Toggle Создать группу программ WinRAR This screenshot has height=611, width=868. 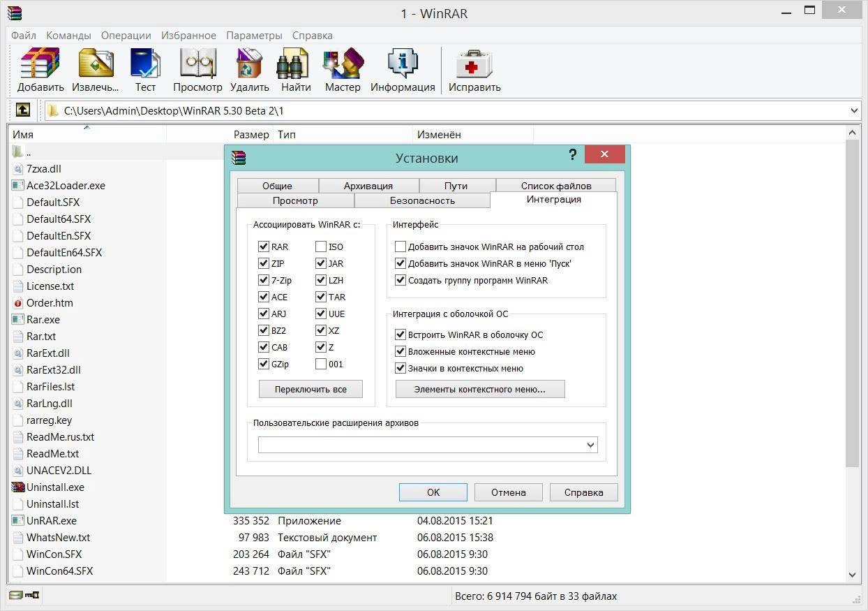(401, 280)
